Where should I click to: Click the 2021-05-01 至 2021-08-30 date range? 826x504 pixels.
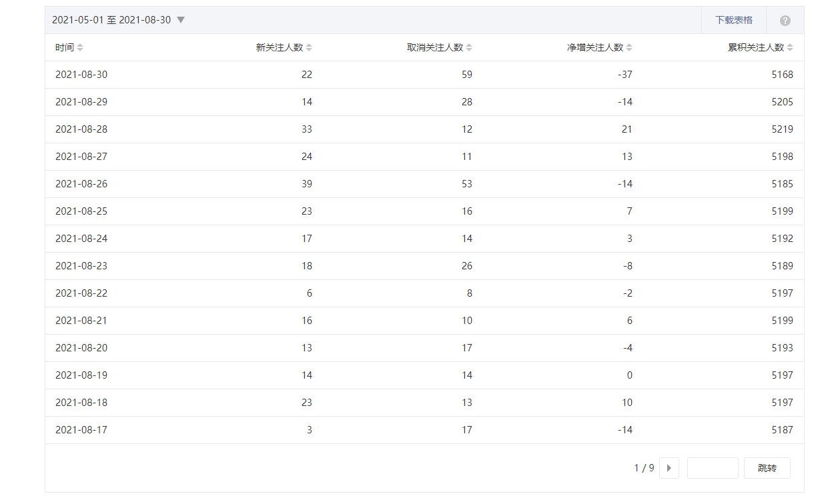pyautogui.click(x=111, y=20)
